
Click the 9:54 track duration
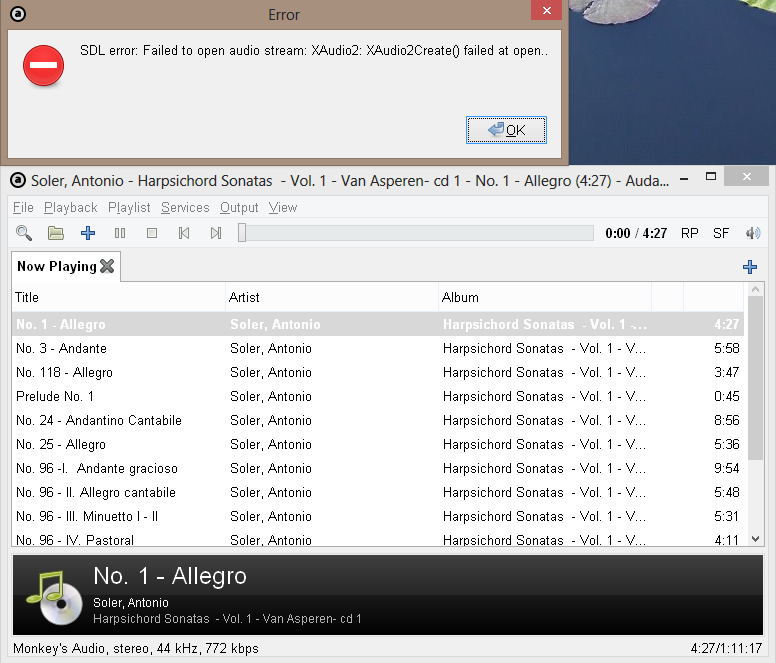(727, 469)
